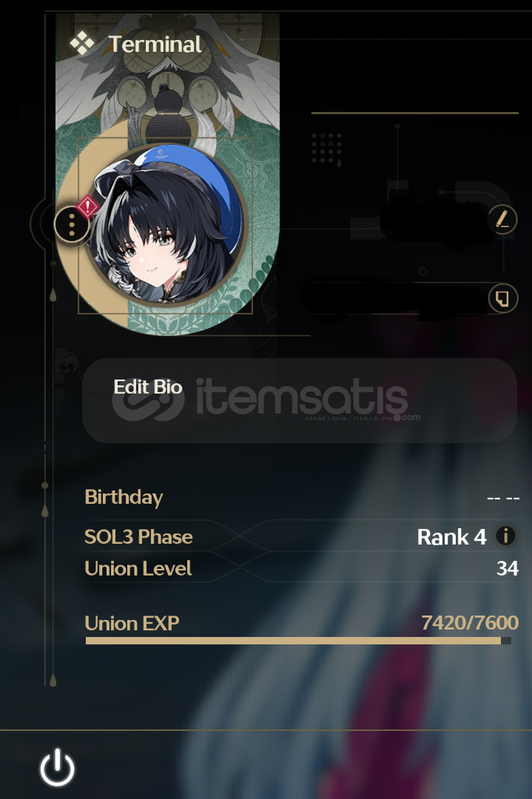Tap the red exclamation notification badge
The image size is (532, 799).
point(87,207)
